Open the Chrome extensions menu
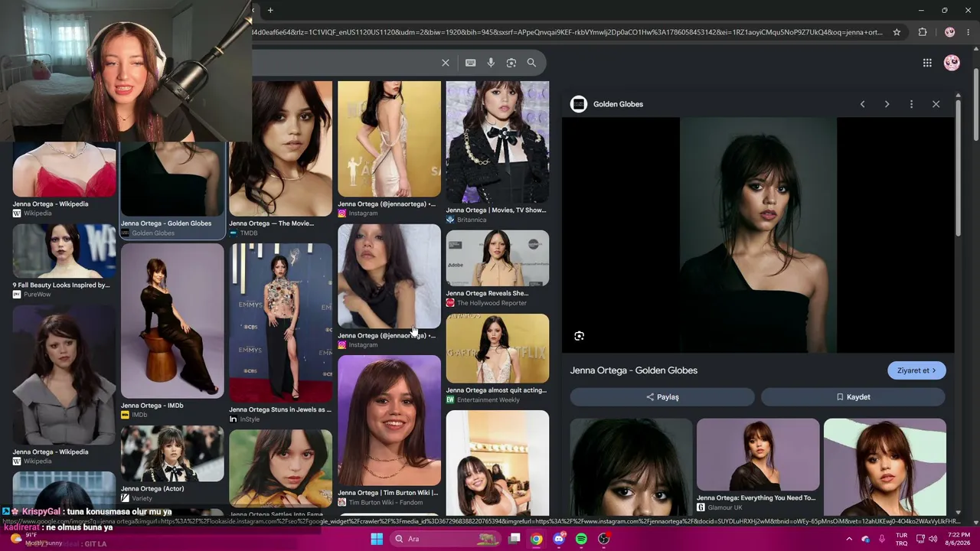980x551 pixels. point(923,32)
